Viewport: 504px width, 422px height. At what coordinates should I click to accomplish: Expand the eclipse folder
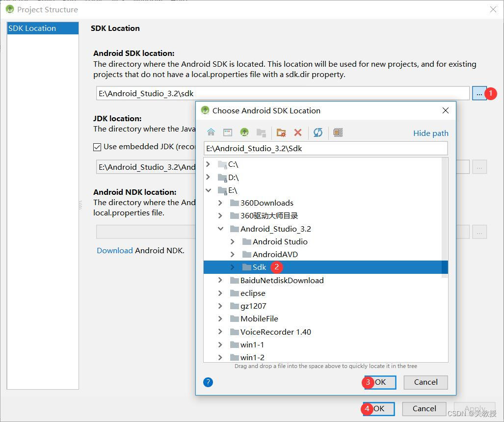pyautogui.click(x=220, y=293)
